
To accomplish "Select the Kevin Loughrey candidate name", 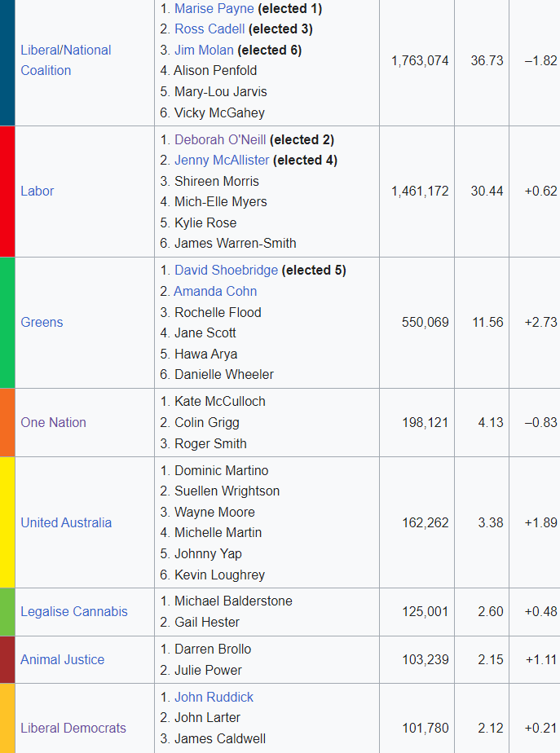I will point(219,575).
